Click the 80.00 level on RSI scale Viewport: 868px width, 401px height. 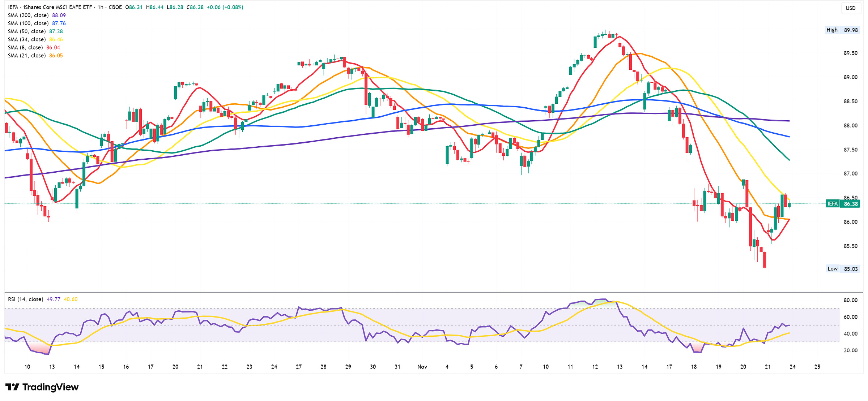(x=850, y=300)
